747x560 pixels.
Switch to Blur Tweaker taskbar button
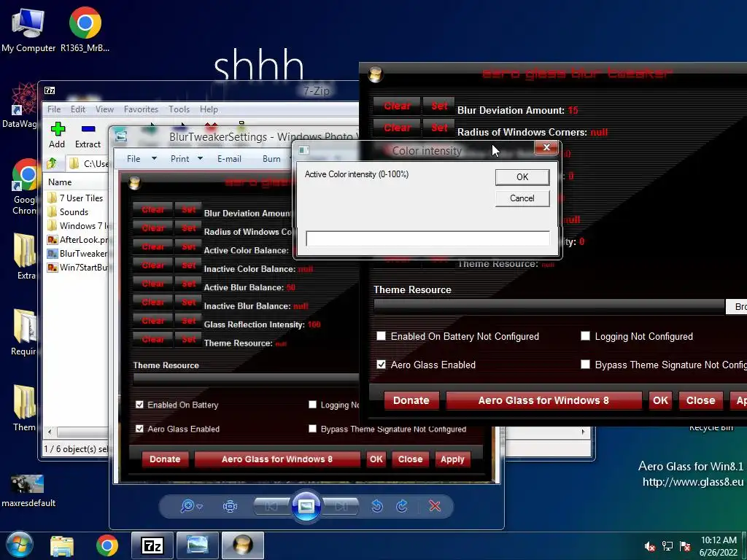coord(242,545)
